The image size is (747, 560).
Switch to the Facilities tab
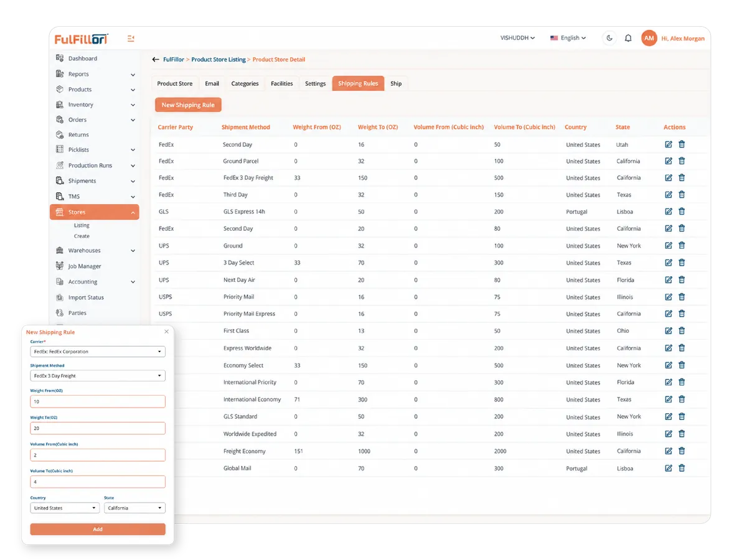282,83
